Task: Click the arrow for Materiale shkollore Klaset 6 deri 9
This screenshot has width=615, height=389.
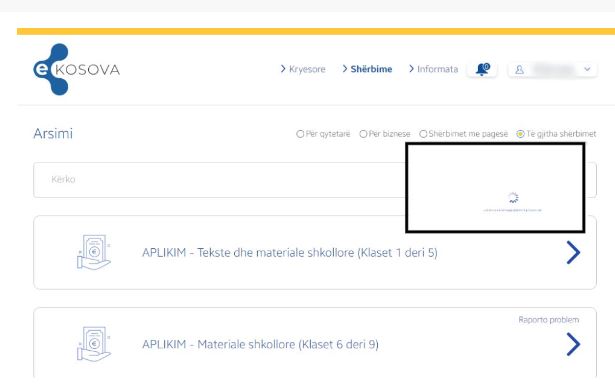Action: tap(573, 344)
